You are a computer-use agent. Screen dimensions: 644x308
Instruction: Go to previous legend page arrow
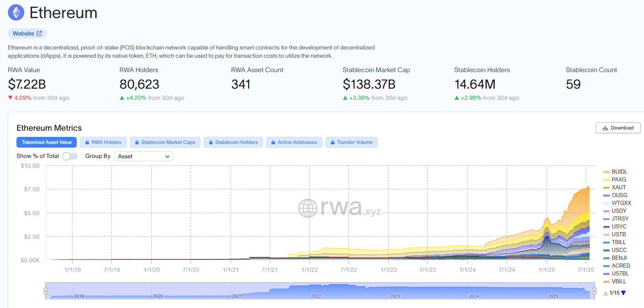[x=605, y=293]
